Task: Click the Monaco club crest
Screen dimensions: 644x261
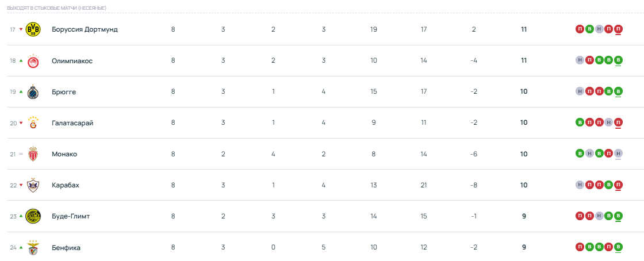Action: click(x=33, y=154)
